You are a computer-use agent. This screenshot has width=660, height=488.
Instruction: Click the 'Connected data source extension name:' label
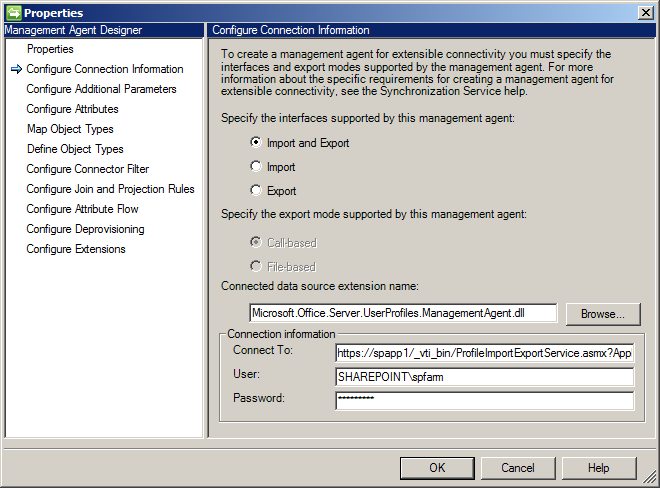point(320,286)
